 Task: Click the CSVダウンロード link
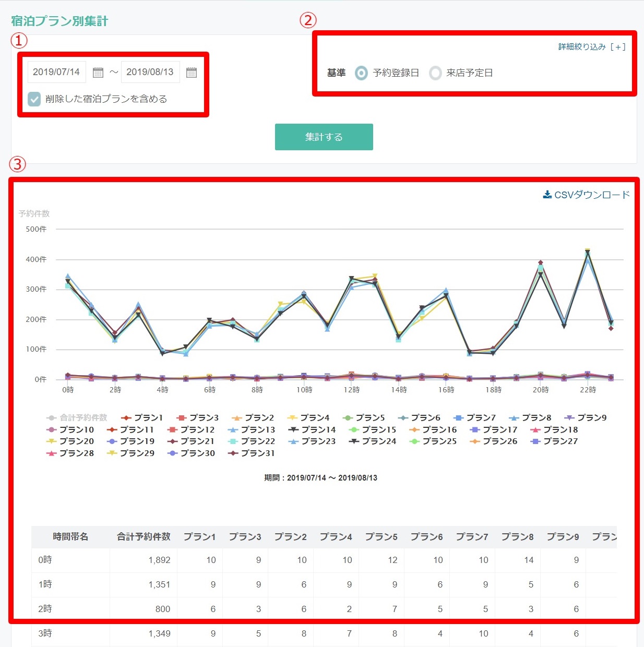pos(587,195)
